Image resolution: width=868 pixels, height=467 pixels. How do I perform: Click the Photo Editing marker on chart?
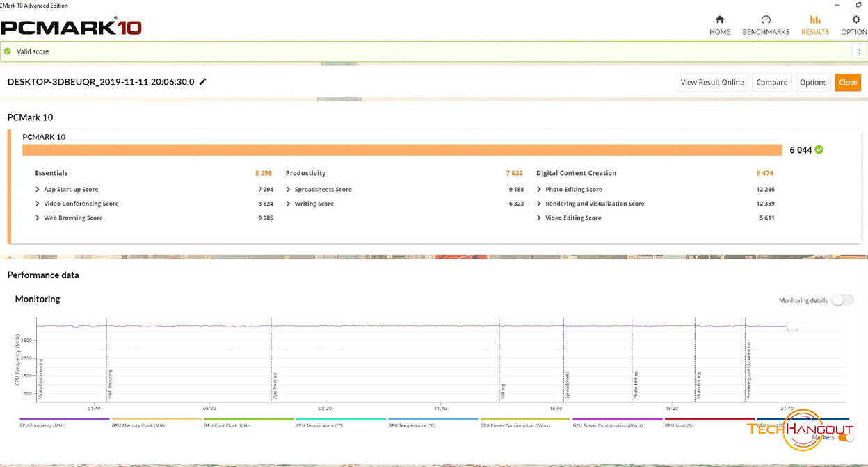pyautogui.click(x=636, y=385)
